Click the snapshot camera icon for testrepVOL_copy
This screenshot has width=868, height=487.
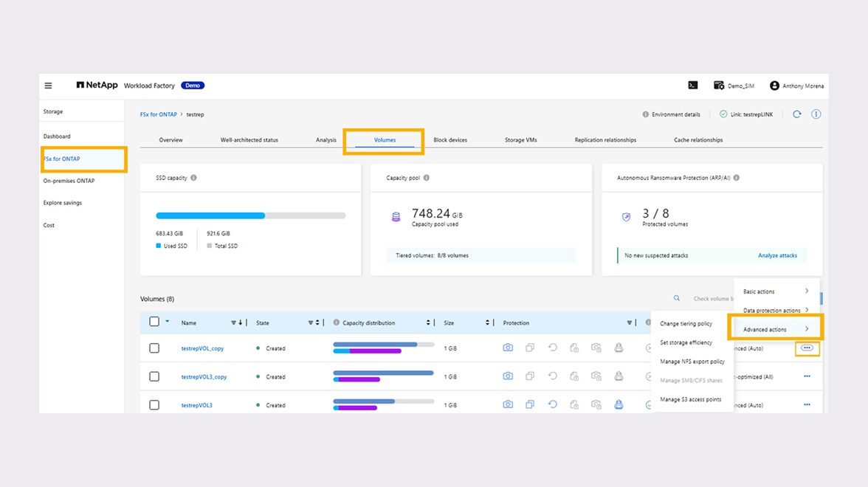click(508, 348)
